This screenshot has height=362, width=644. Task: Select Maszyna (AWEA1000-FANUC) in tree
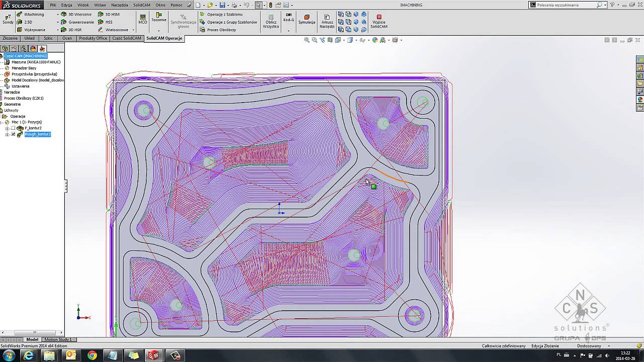(36, 62)
